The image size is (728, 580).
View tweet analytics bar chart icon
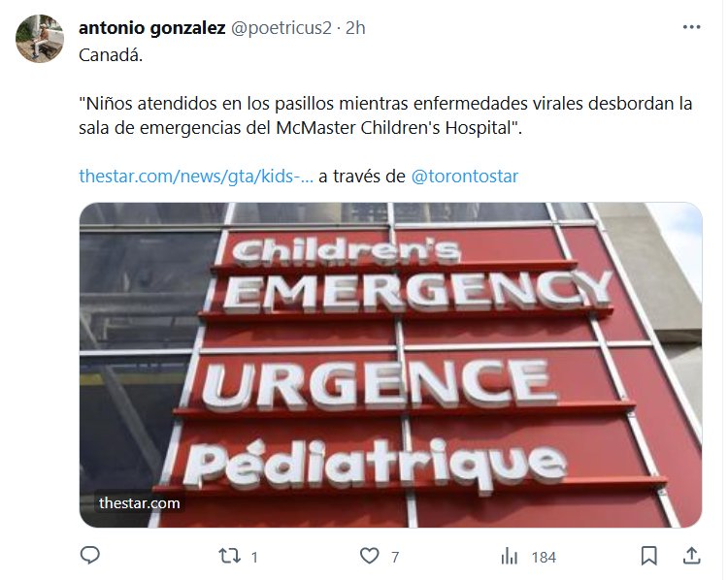(x=510, y=556)
